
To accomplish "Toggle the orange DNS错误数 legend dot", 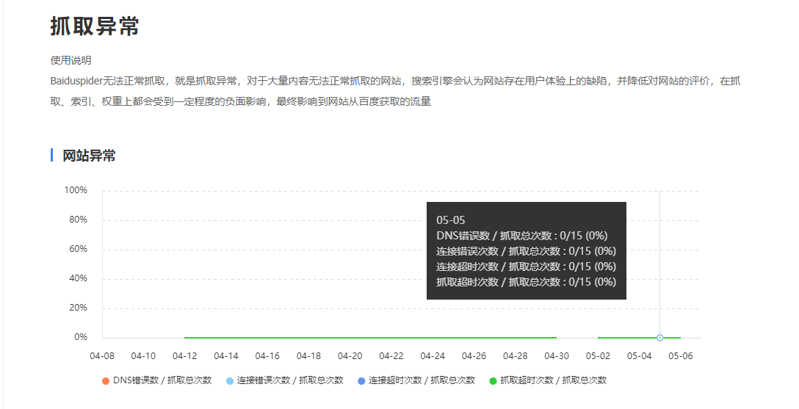I will 105,381.
